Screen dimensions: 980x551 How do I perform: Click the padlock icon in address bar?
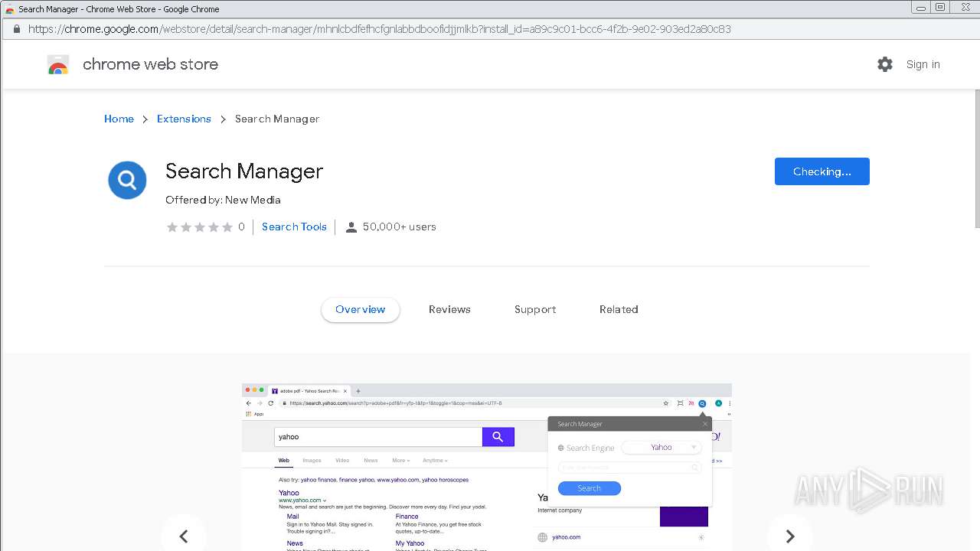pyautogui.click(x=16, y=29)
